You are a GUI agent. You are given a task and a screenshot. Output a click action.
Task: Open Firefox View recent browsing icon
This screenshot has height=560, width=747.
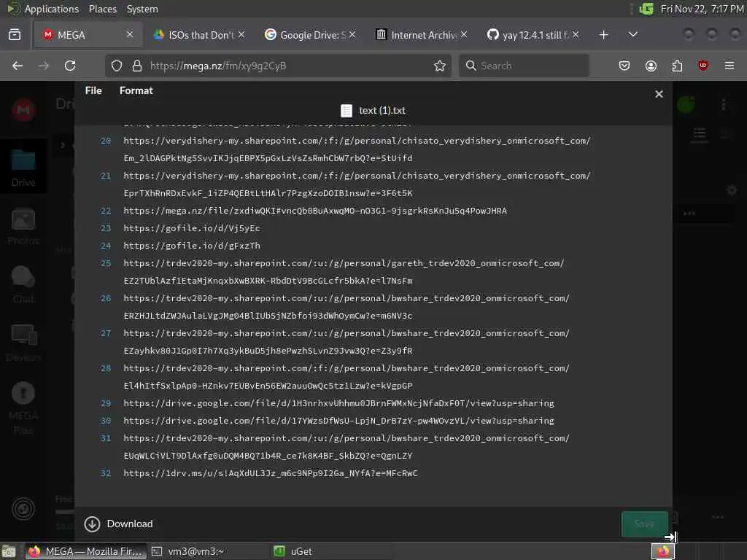click(15, 35)
